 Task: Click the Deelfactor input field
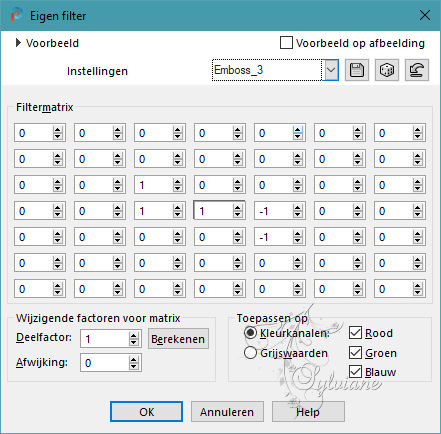pos(105,339)
